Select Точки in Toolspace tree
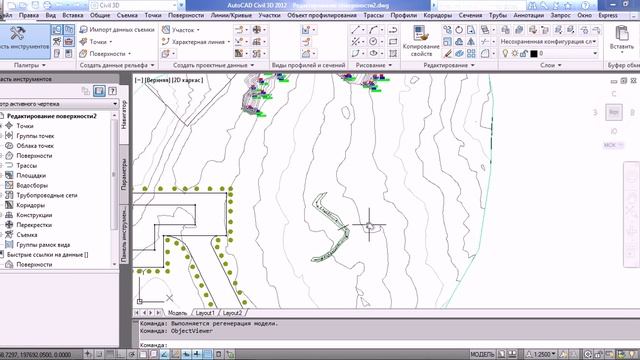The height and width of the screenshot is (360, 640). [24, 126]
